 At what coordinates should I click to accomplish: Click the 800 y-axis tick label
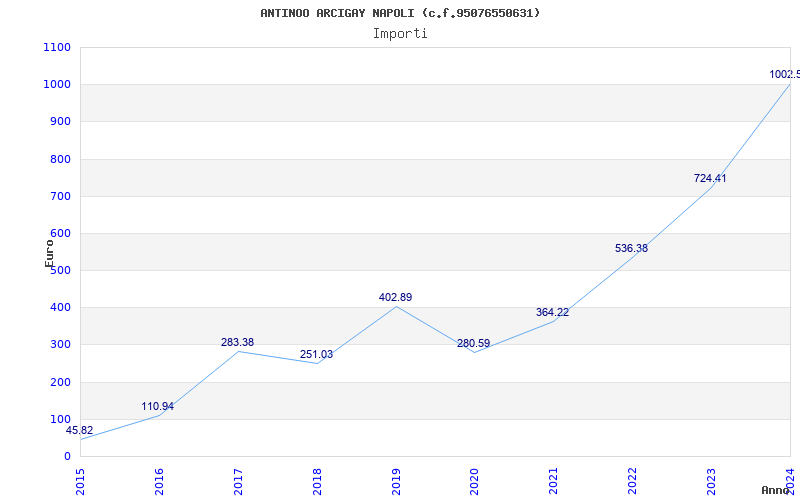[x=60, y=159]
